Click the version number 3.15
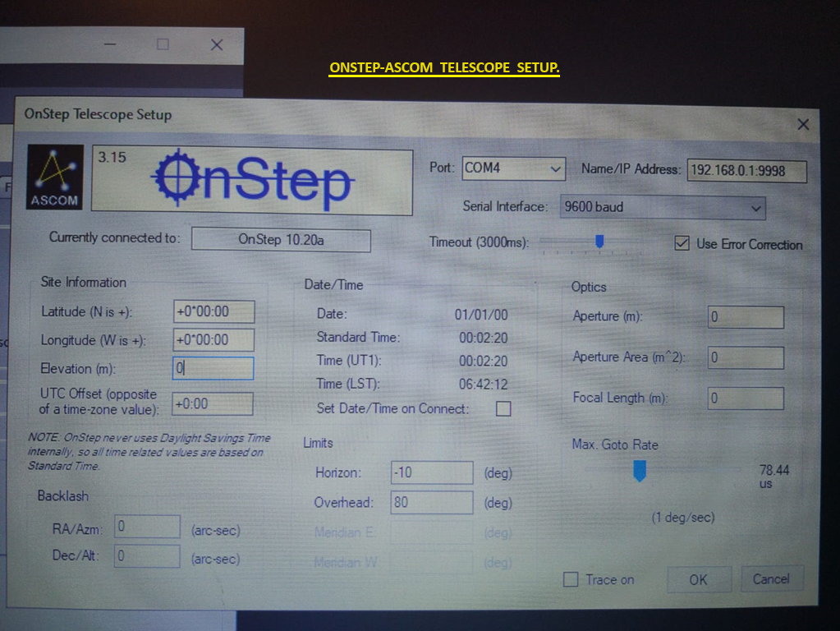Viewport: 840px width, 631px height. (x=112, y=157)
